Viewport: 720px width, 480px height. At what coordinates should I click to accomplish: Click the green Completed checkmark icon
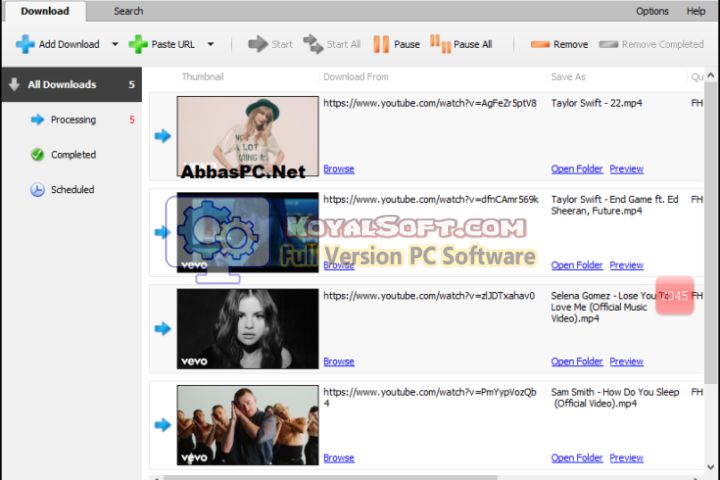click(x=37, y=155)
